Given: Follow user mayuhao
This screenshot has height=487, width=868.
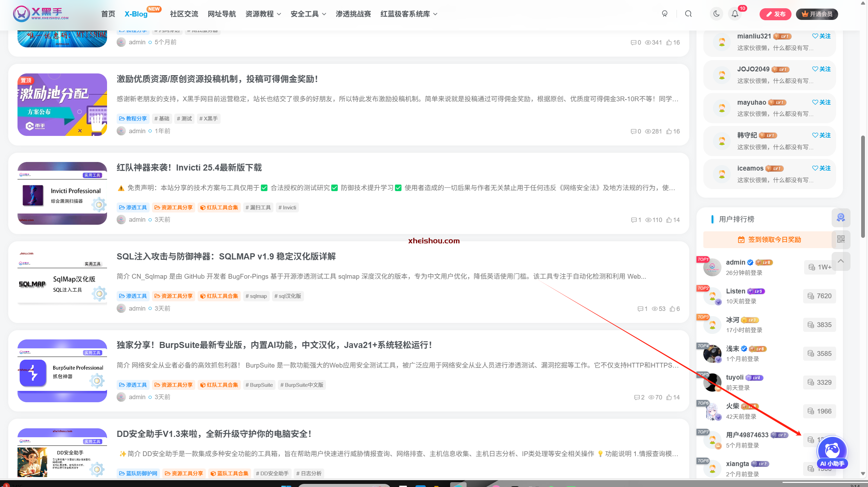Looking at the screenshot, I should (821, 102).
